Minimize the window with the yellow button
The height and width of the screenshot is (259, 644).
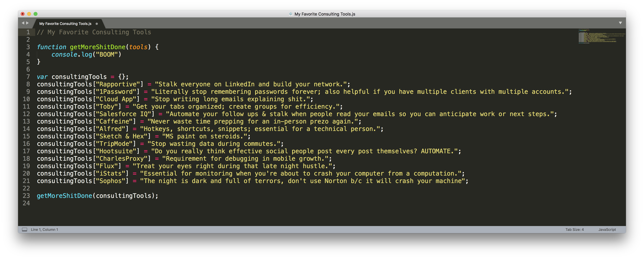(29, 14)
